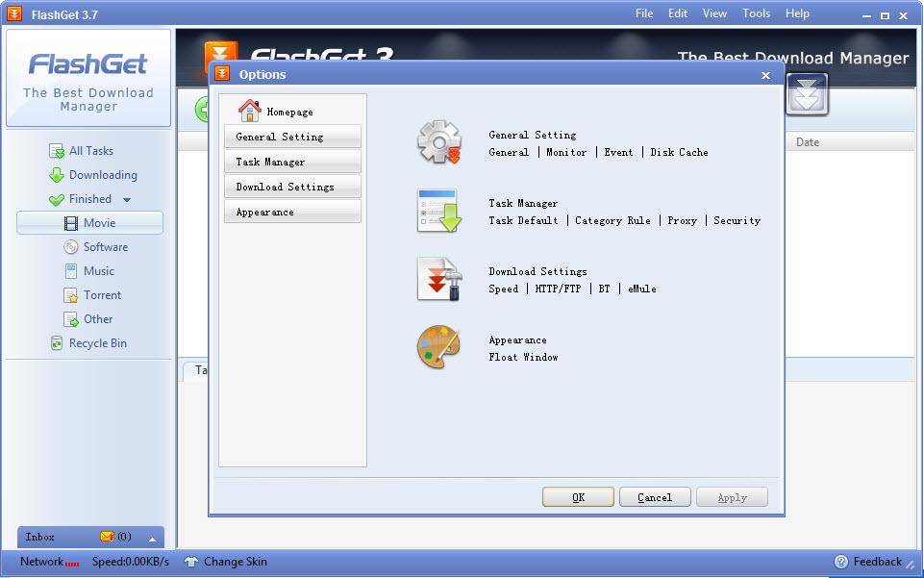Screen dimensions: 924x578
Task: Open the BT settings link
Action: (604, 289)
